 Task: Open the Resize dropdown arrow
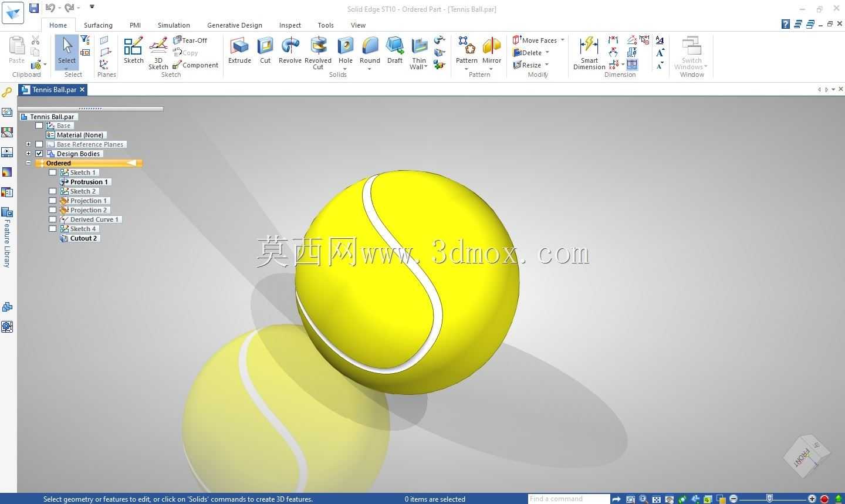tap(546, 65)
